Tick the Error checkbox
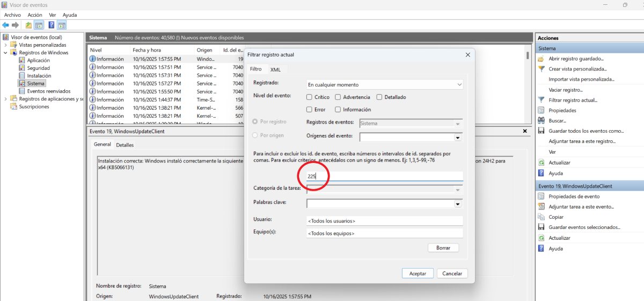Screen dimensions: 644x301 pos(309,110)
